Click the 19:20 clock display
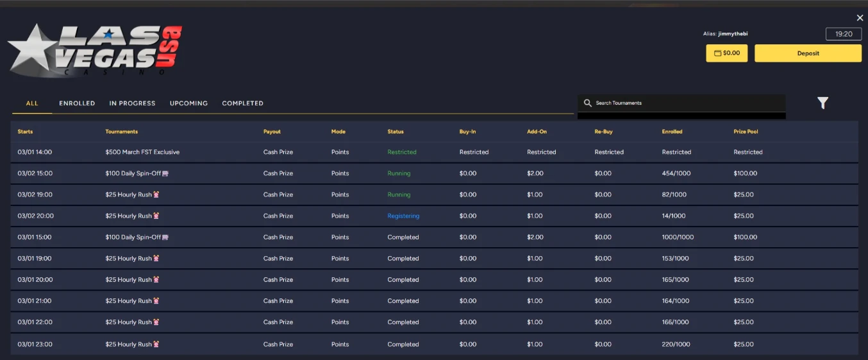 point(844,34)
